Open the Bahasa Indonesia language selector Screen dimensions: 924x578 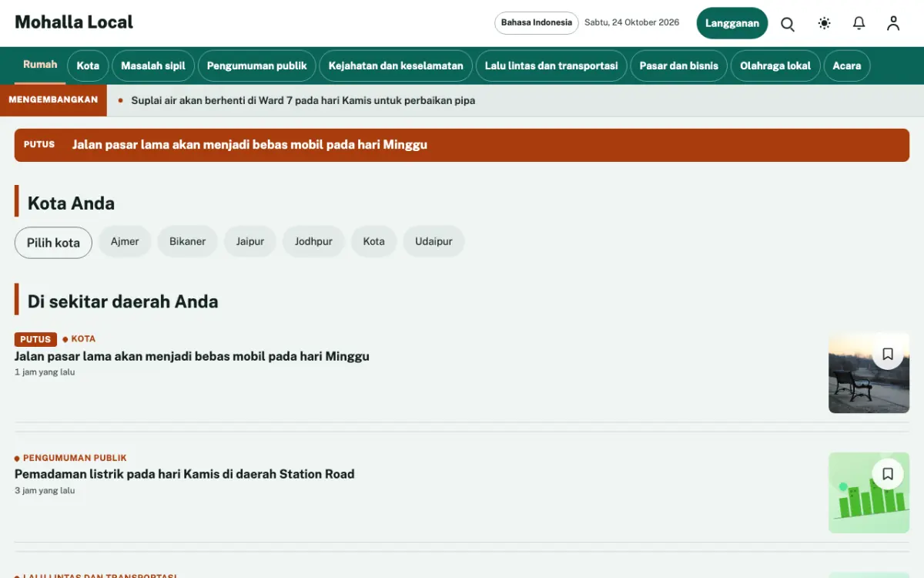point(537,23)
